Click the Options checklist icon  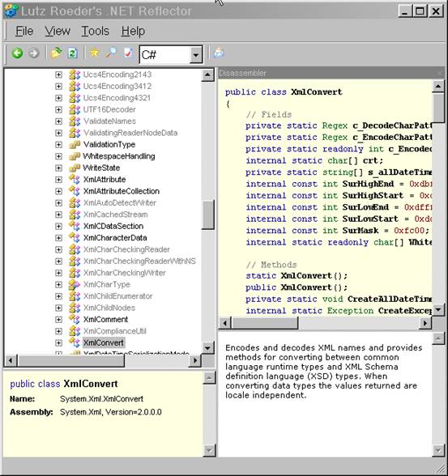point(128,53)
